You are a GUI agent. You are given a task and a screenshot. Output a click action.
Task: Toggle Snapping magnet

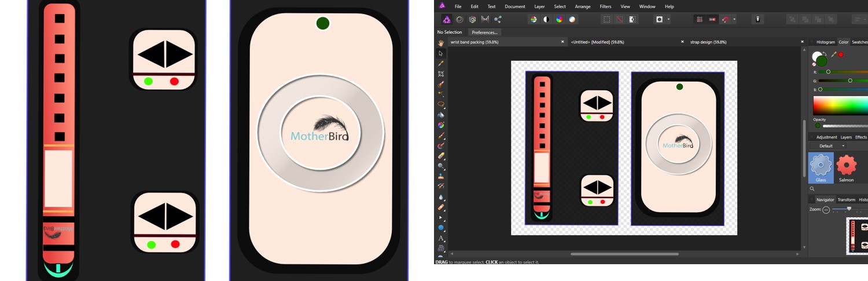(x=726, y=19)
